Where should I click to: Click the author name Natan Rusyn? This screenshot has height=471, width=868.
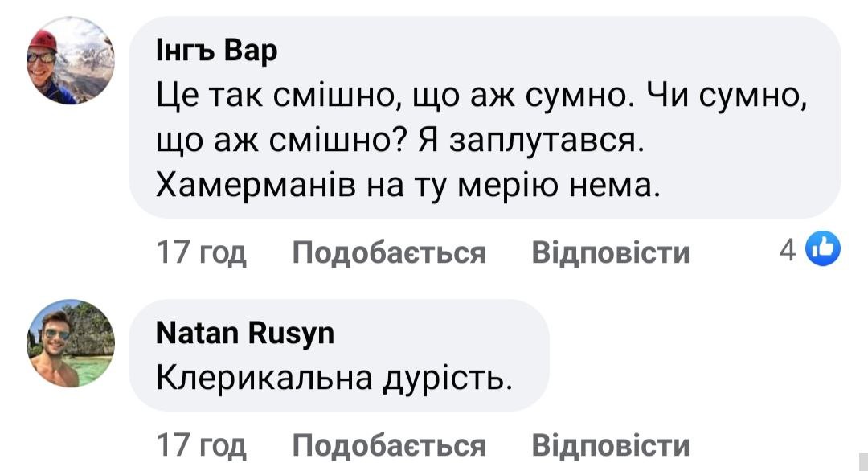click(x=245, y=331)
